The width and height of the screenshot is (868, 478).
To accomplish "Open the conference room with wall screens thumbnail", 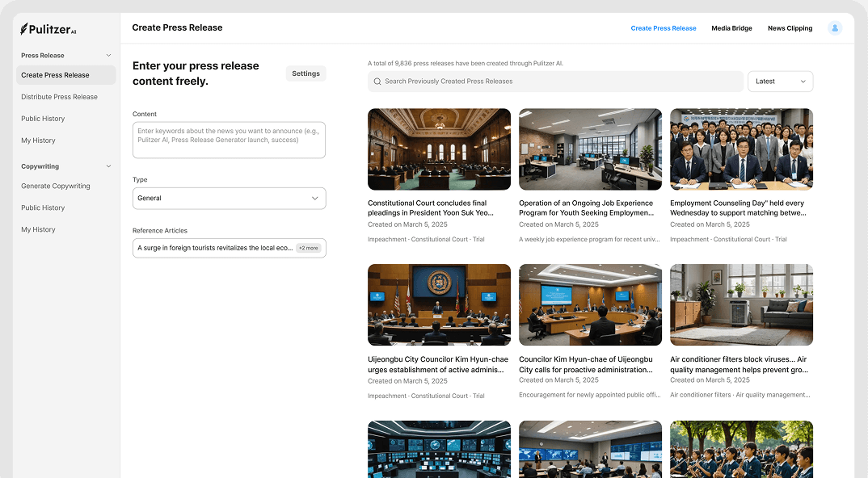I will point(590,449).
